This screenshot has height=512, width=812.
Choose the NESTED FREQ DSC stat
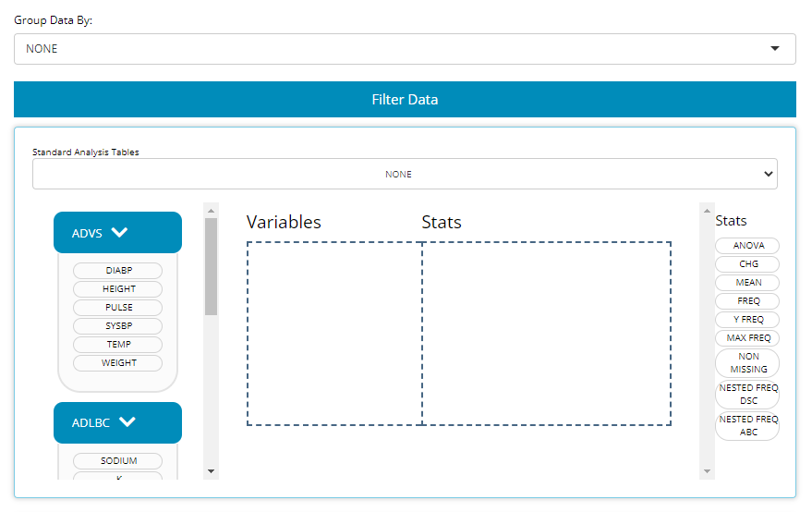click(x=747, y=395)
